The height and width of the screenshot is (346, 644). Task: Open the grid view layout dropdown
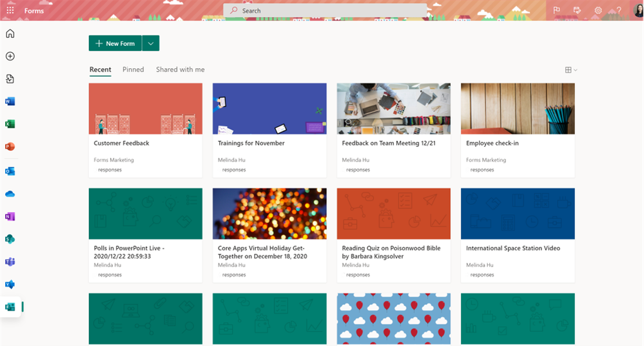[x=571, y=70]
